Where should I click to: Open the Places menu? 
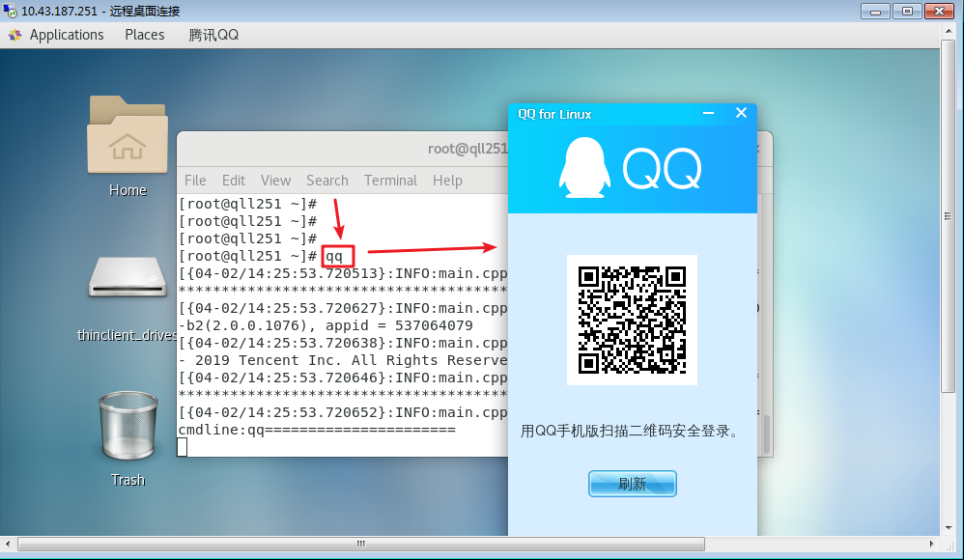pyautogui.click(x=145, y=35)
